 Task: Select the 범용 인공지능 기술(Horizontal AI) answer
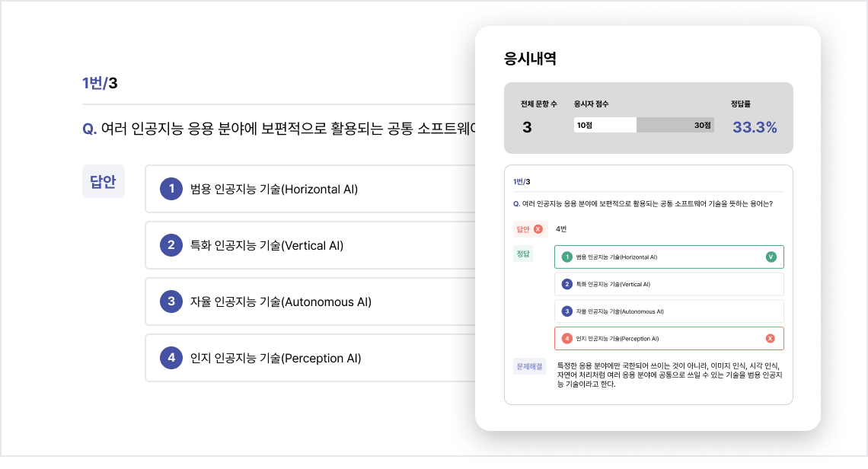pyautogui.click(x=305, y=189)
